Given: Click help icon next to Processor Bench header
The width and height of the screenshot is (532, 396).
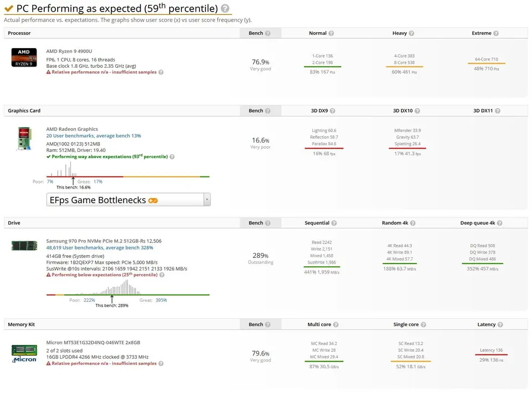Looking at the screenshot, I should (x=268, y=33).
